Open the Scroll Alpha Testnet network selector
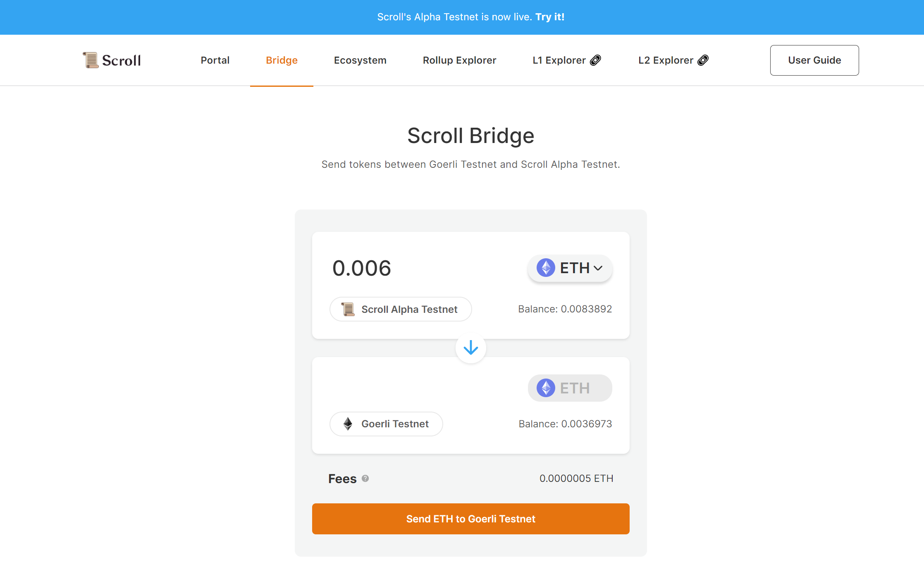Screen dimensions: 924x567 pyautogui.click(x=400, y=309)
